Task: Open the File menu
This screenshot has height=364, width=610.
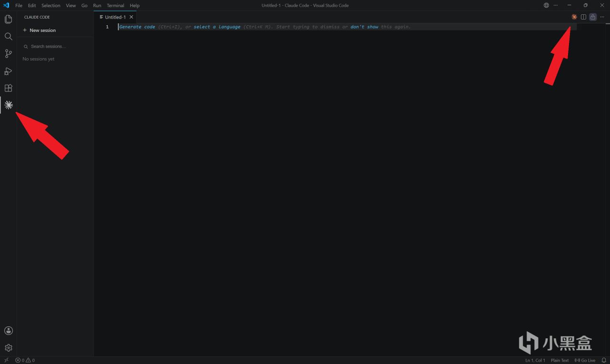Action: pos(19,5)
